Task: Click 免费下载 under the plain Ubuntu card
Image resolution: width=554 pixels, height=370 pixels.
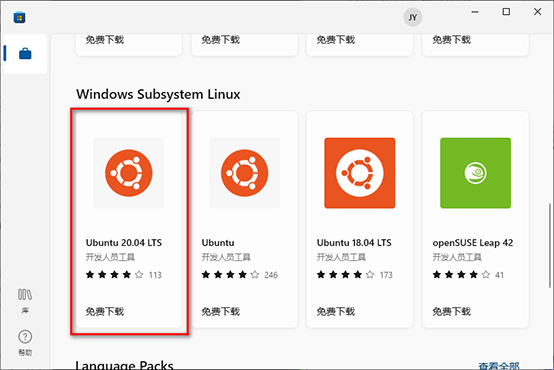Action: [x=221, y=311]
